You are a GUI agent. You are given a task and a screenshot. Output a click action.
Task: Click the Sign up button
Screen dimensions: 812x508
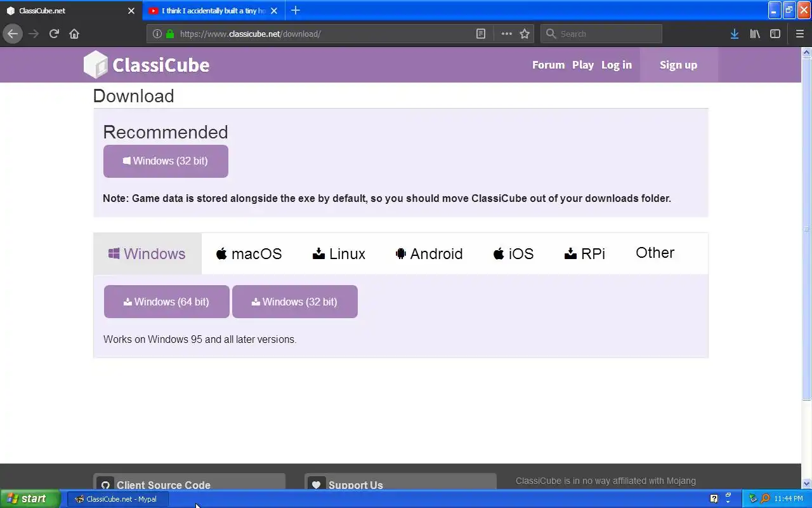678,65
